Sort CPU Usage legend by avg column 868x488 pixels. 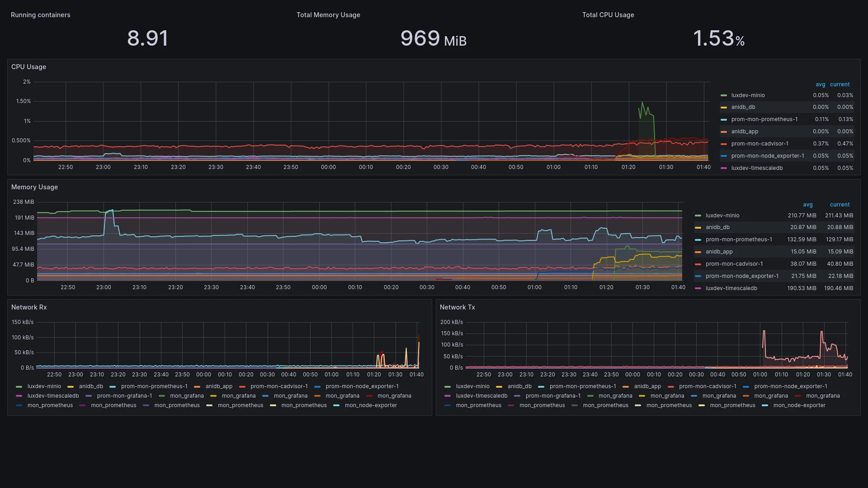point(820,84)
